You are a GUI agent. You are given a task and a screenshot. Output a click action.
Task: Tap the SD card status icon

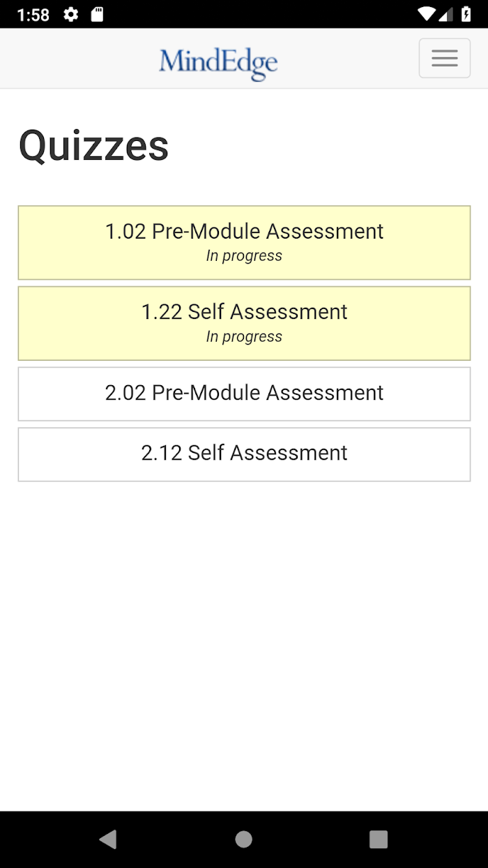click(x=98, y=15)
